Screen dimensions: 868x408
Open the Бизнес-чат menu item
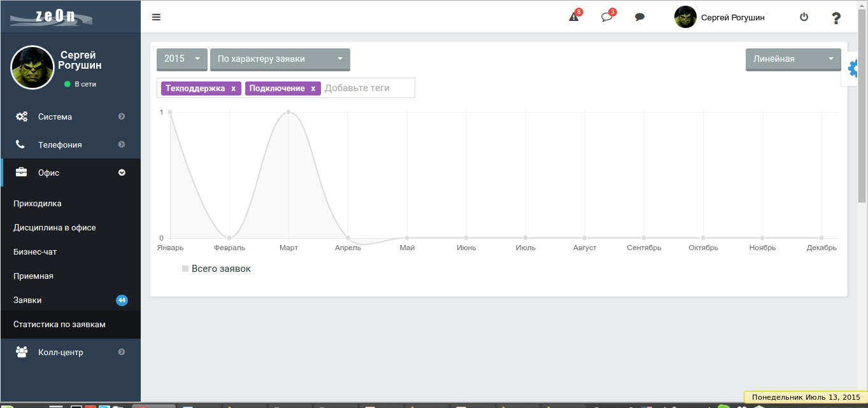[70, 252]
